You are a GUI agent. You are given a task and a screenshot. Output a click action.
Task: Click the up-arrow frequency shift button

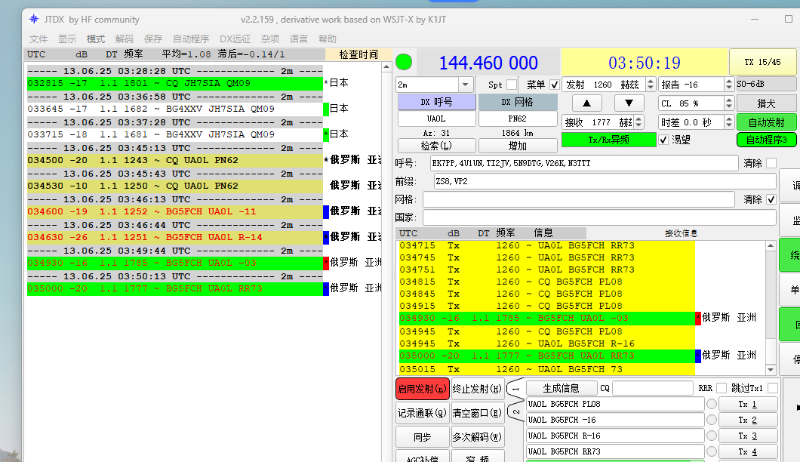[x=587, y=104]
